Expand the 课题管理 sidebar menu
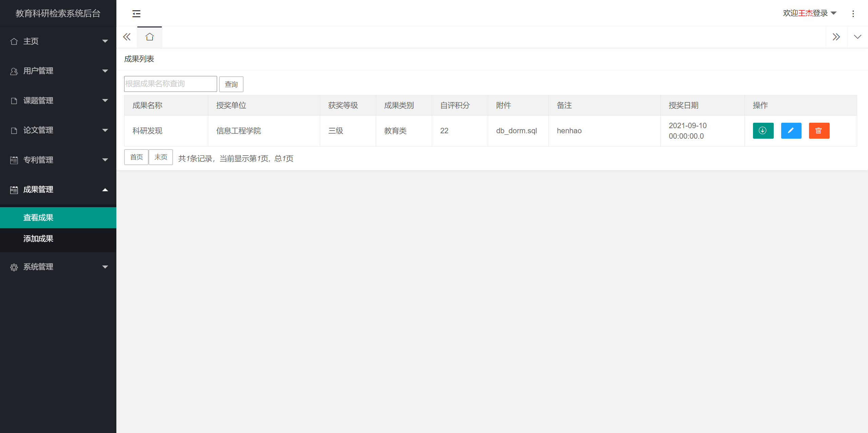Screen dimensions: 868x433 click(x=58, y=100)
